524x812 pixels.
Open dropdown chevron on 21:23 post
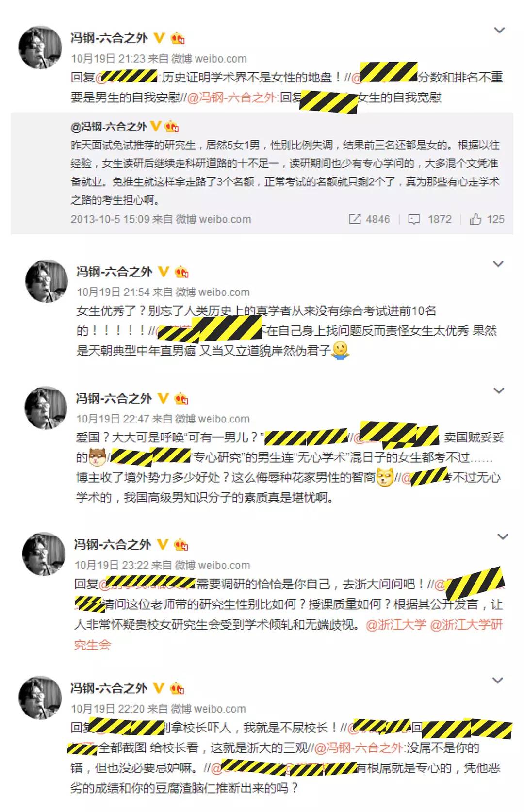tap(499, 31)
